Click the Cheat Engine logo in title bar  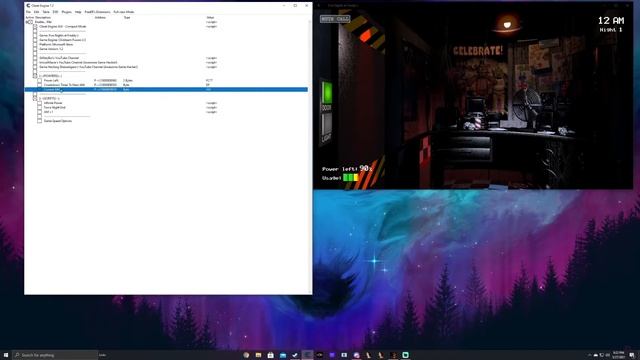28,6
